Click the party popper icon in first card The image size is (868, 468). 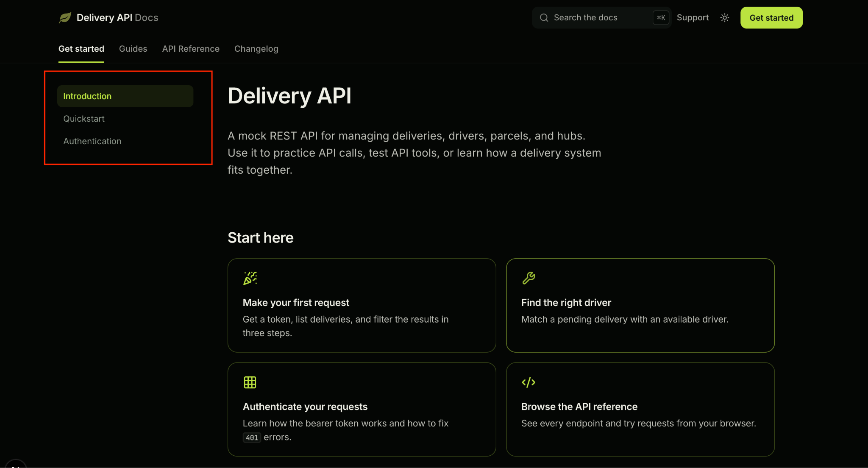250,278
